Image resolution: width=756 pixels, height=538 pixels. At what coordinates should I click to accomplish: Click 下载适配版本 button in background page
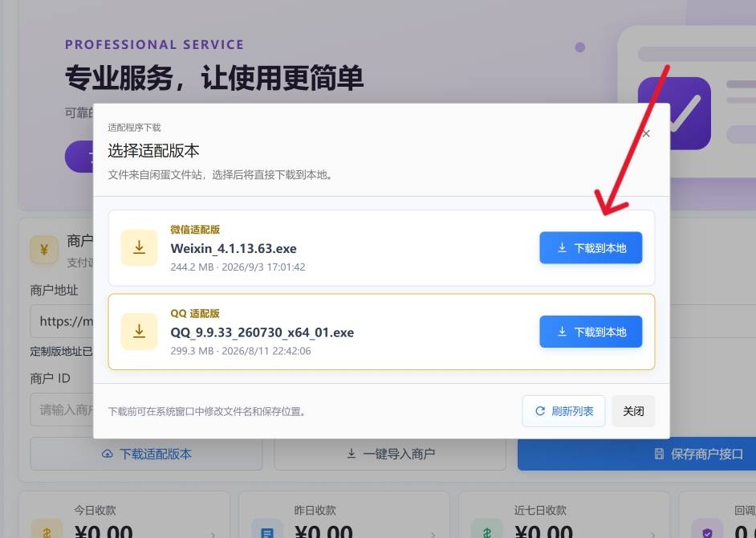(x=147, y=454)
